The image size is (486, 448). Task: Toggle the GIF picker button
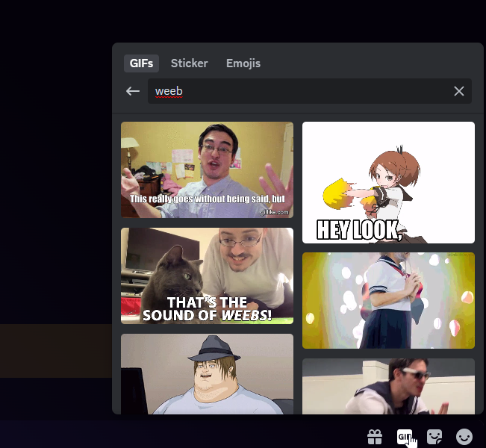tap(405, 436)
